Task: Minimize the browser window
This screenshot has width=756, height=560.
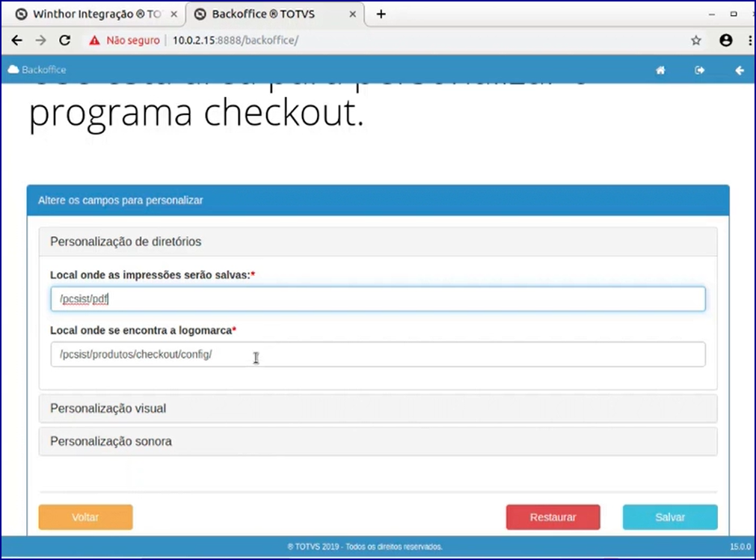Action: 712,14
